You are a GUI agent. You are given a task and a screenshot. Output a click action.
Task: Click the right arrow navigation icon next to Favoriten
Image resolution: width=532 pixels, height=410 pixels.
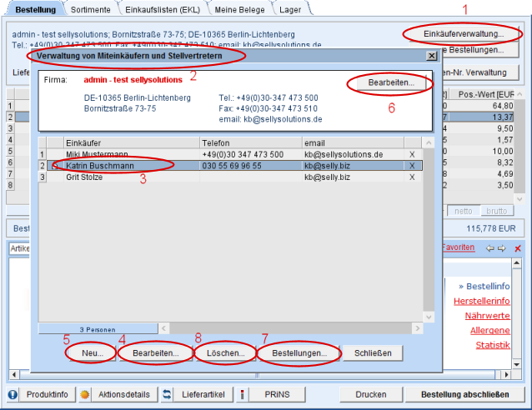pos(501,248)
